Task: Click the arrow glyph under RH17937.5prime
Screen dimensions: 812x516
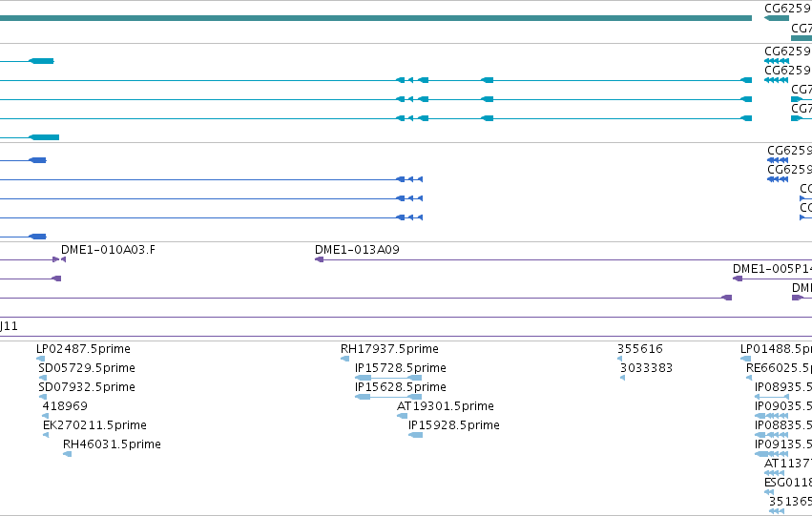Action: 344,359
